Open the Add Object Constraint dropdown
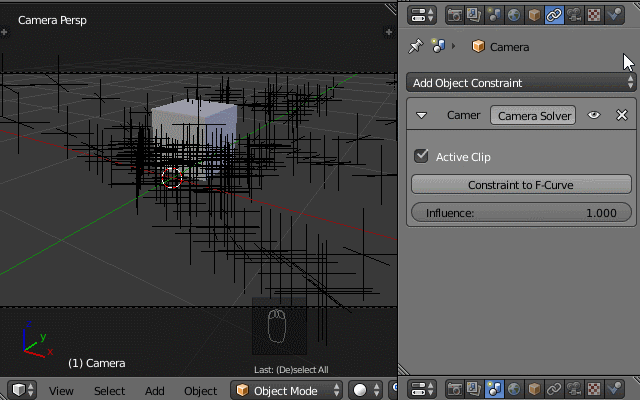Viewport: 640px width, 400px height. pyautogui.click(x=521, y=83)
